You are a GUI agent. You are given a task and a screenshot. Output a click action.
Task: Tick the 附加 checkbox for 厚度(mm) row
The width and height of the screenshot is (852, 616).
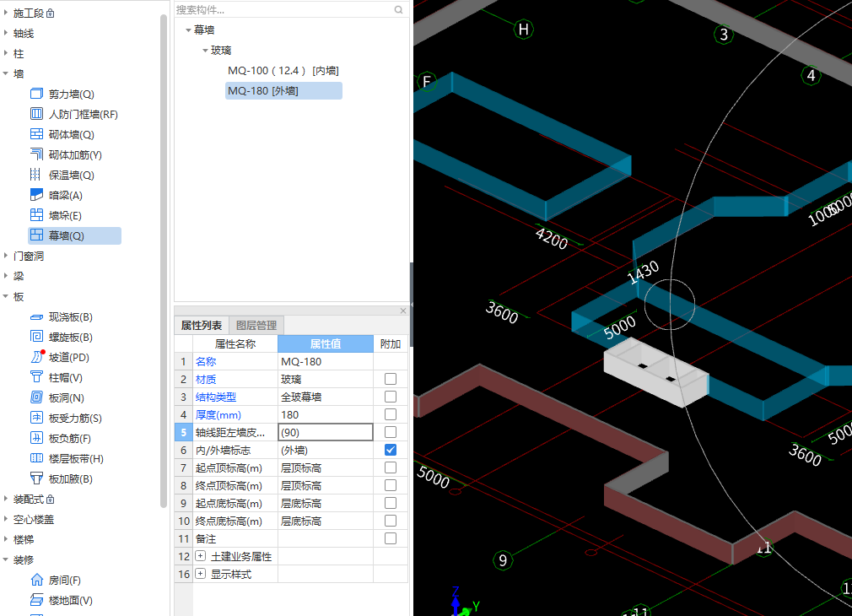pos(391,414)
